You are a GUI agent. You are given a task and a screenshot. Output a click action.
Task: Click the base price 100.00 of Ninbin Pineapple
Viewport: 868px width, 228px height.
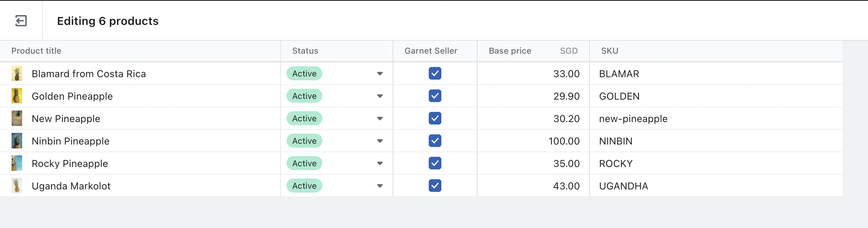point(564,141)
